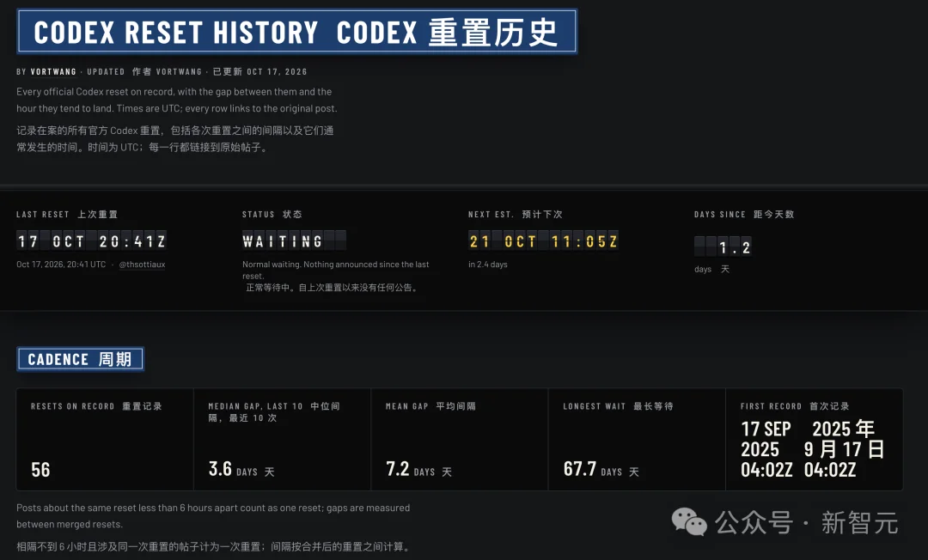Image resolution: width=928 pixels, height=560 pixels.
Task: Click the Resets on Record value 56
Action: [x=40, y=470]
